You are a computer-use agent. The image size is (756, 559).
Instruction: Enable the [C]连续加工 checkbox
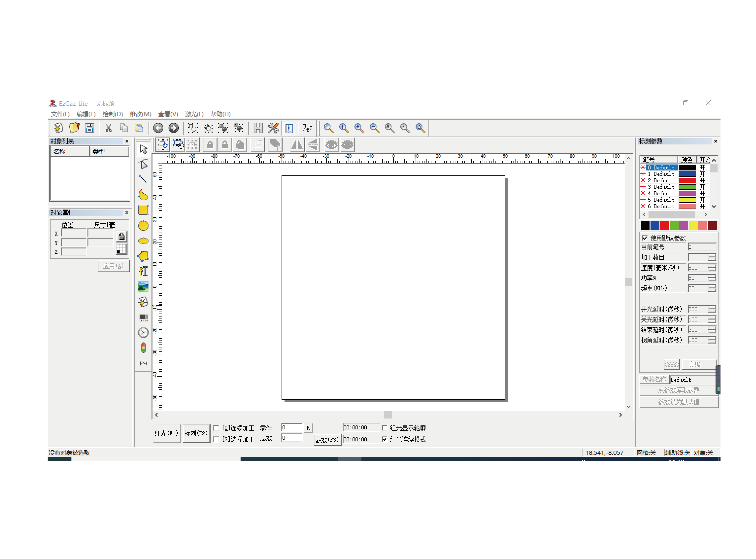tap(216, 428)
